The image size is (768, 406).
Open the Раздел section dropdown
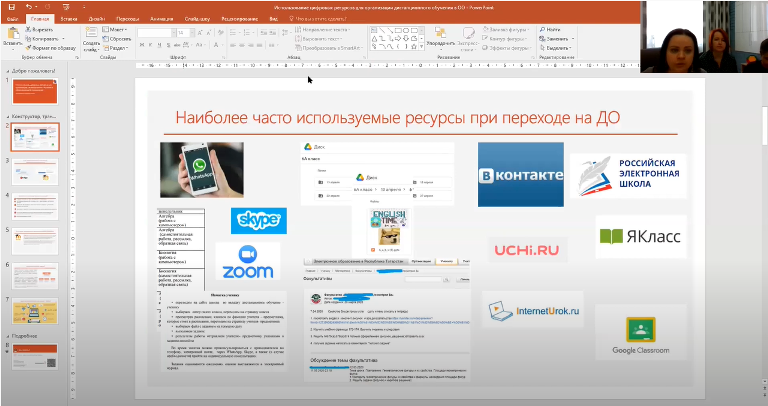click(x=115, y=48)
